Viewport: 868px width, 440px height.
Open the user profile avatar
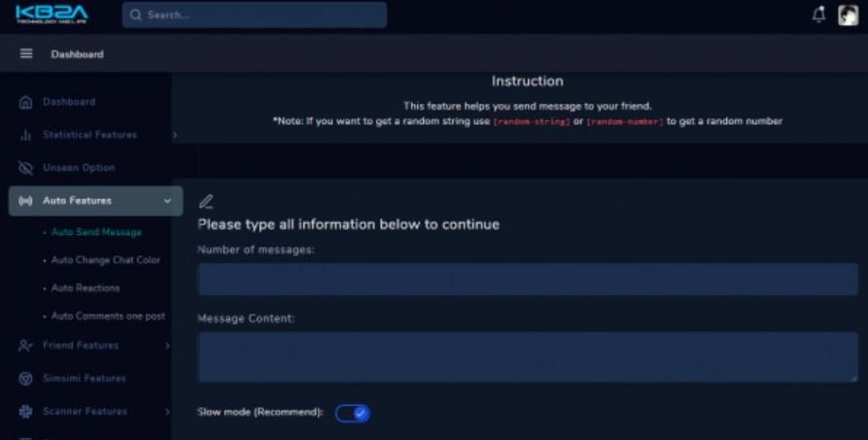click(x=848, y=15)
